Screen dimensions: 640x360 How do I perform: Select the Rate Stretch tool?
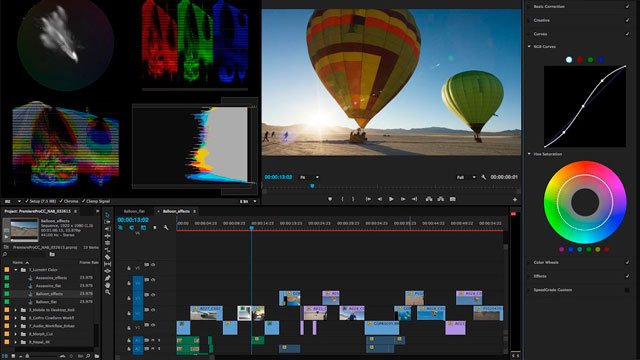click(x=107, y=250)
